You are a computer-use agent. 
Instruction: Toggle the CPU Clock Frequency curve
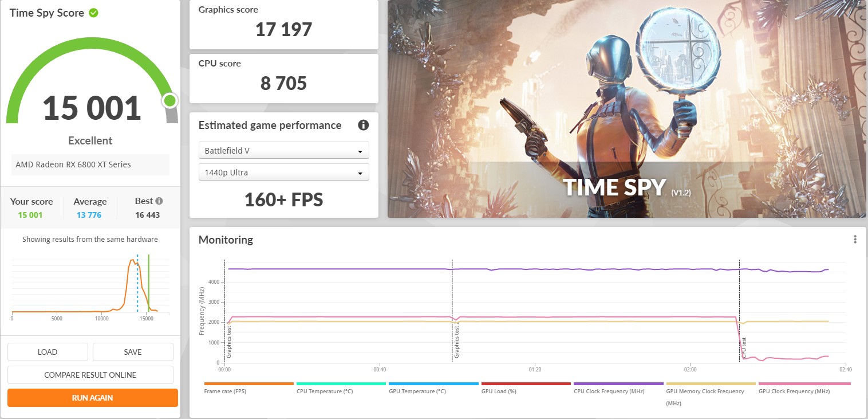(618, 383)
